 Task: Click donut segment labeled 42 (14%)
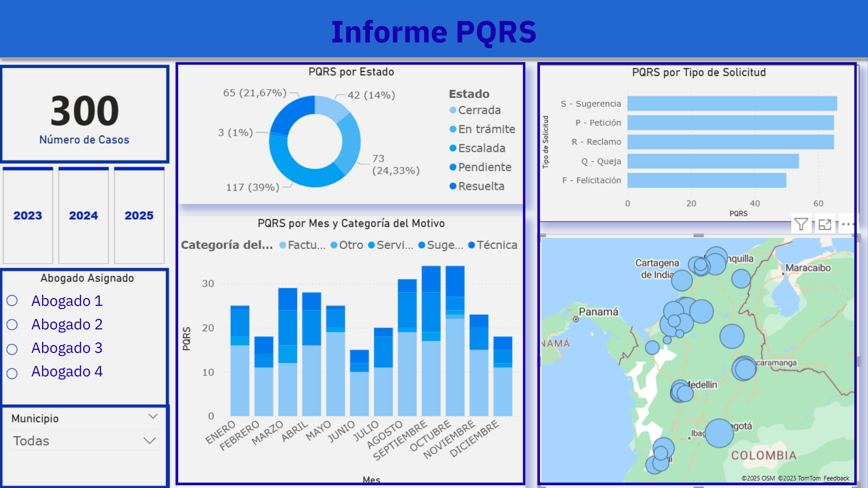click(x=331, y=107)
